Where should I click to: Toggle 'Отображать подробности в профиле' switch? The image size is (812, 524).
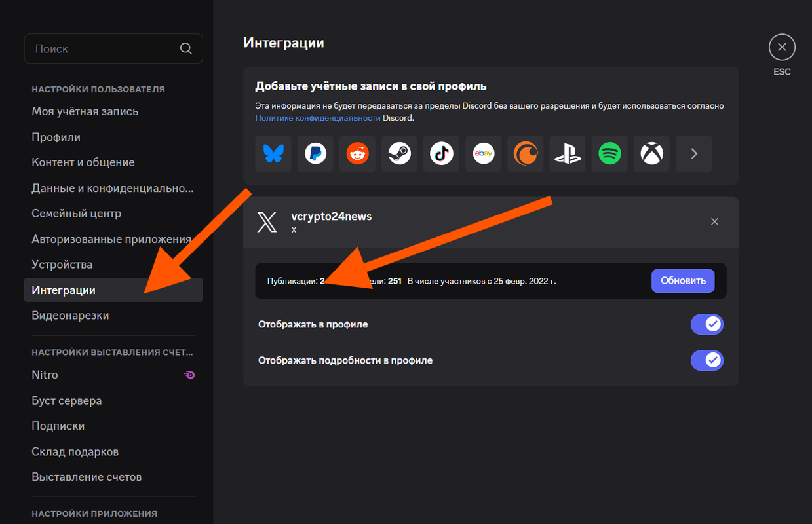pos(707,360)
